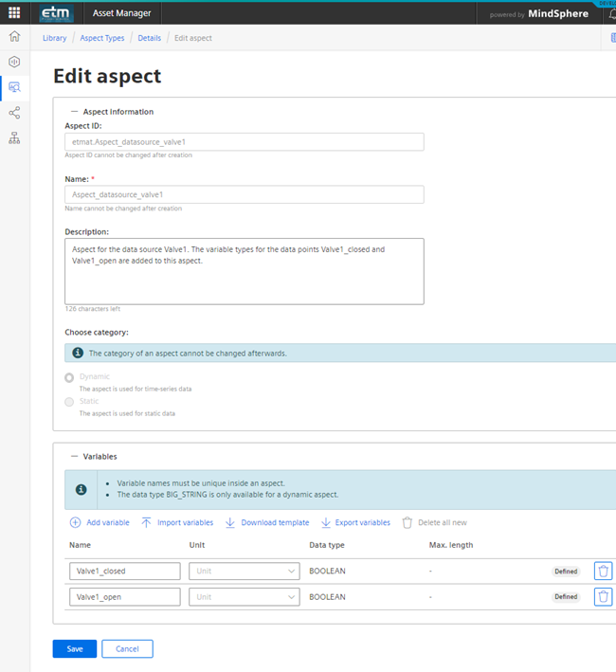
Task: Click the Home icon in sidebar
Action: (x=14, y=37)
